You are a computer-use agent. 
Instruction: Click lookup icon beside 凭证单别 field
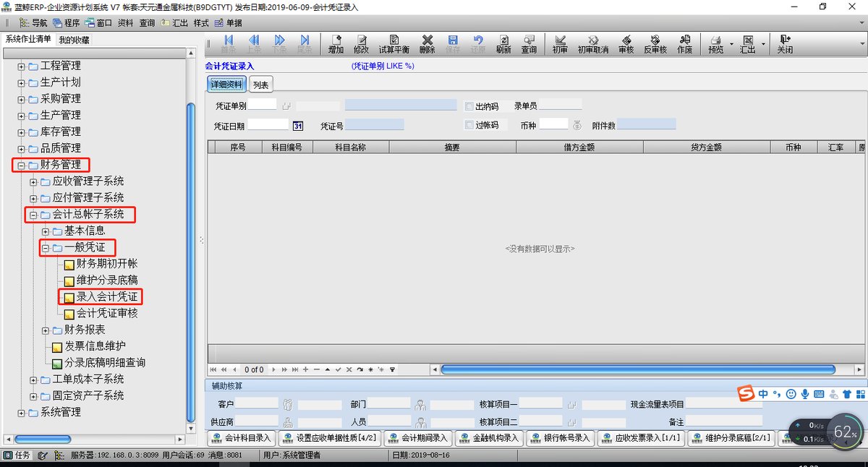(x=286, y=106)
